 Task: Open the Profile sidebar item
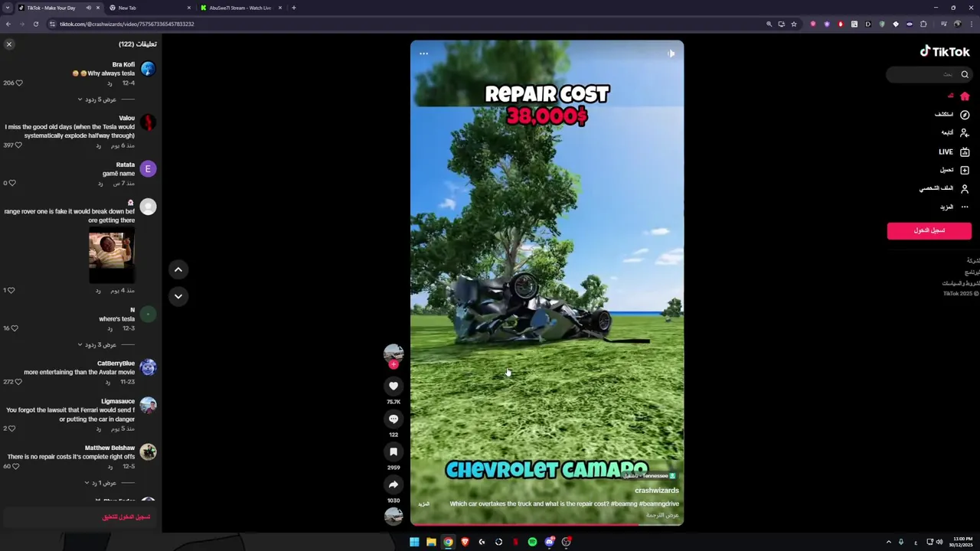945,188
